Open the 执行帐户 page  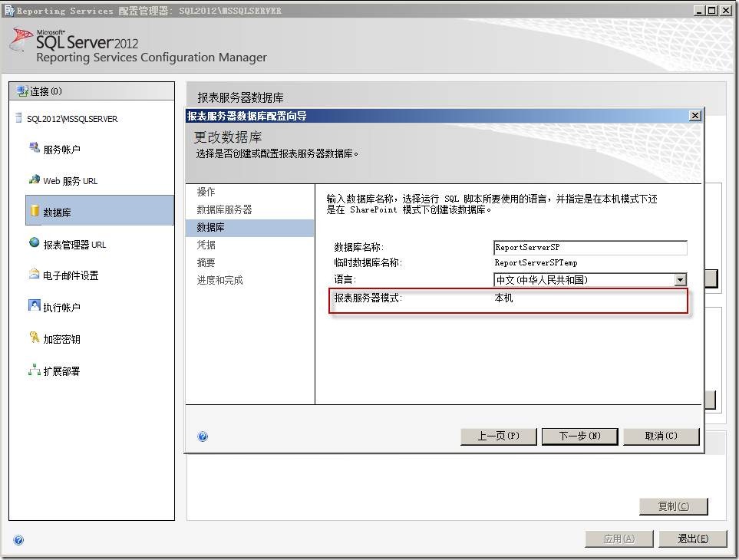click(61, 308)
